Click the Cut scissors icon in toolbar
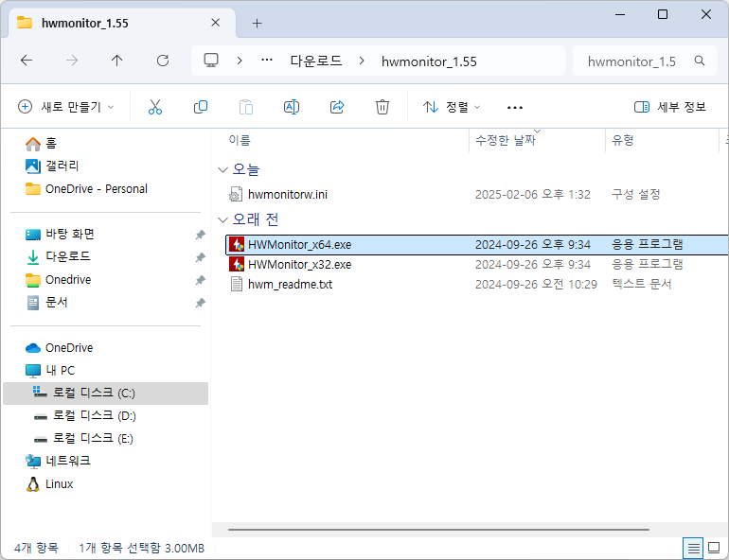 [155, 107]
